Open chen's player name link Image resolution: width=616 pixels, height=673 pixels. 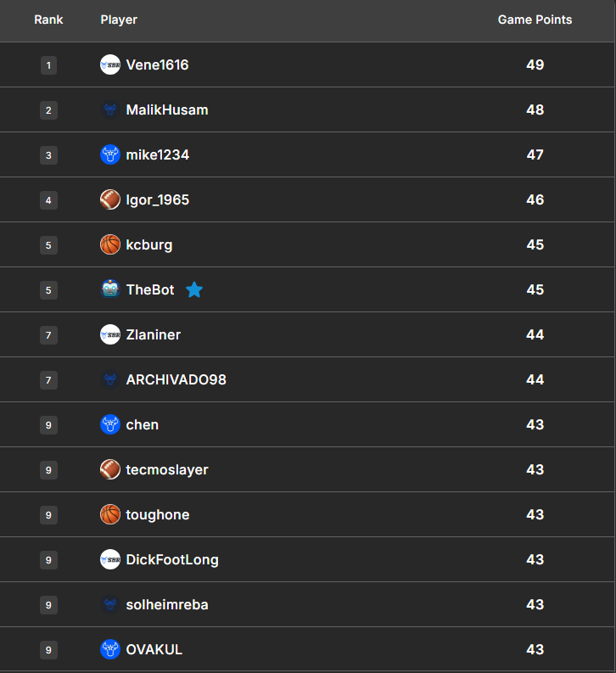click(143, 424)
